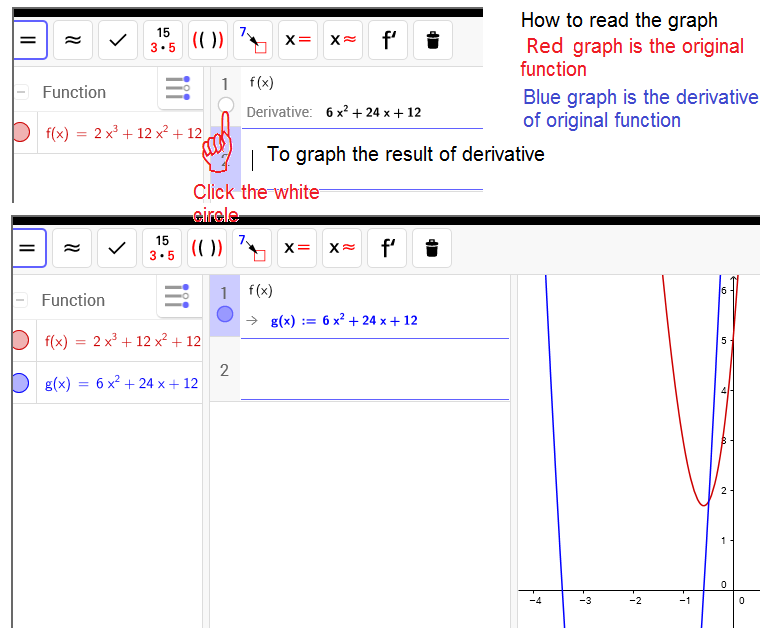Viewport: 775px width, 628px height.
Task: Select the Numeric (≈) tool in lower toolbar
Action: click(x=72, y=248)
